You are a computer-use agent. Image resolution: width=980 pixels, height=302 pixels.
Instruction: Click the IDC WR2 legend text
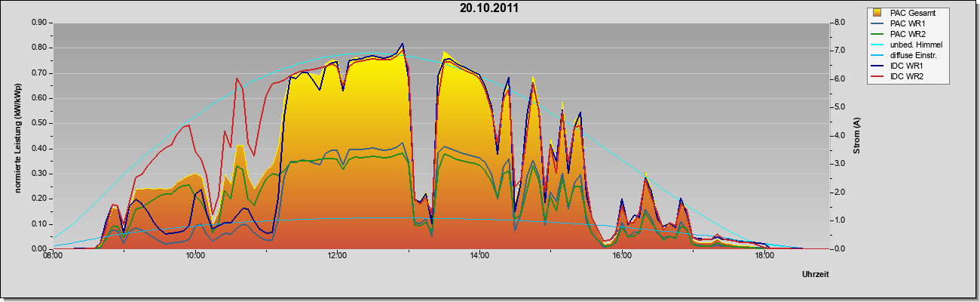pyautogui.click(x=907, y=76)
